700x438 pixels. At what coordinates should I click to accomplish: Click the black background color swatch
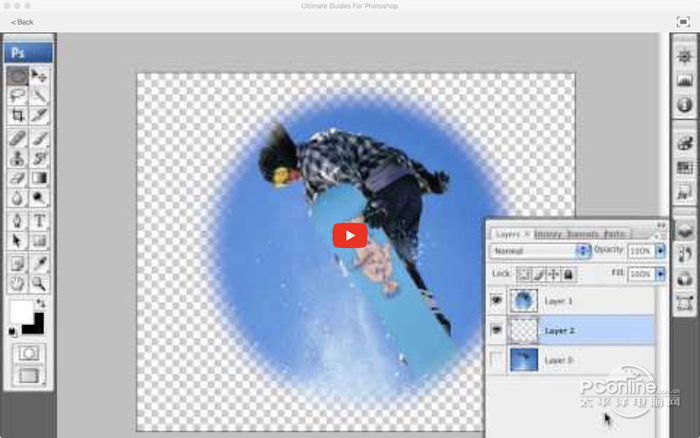[33, 323]
